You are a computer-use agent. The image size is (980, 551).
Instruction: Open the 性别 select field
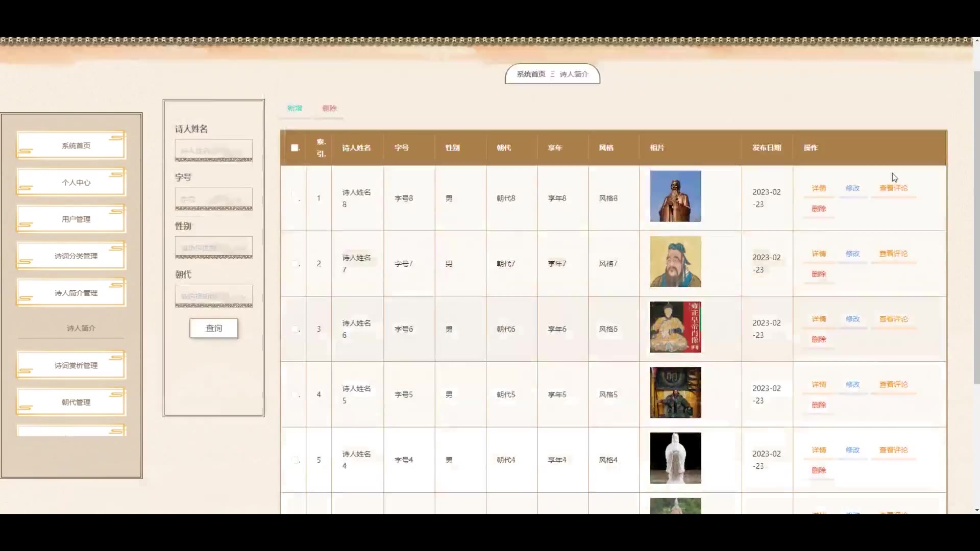(213, 247)
